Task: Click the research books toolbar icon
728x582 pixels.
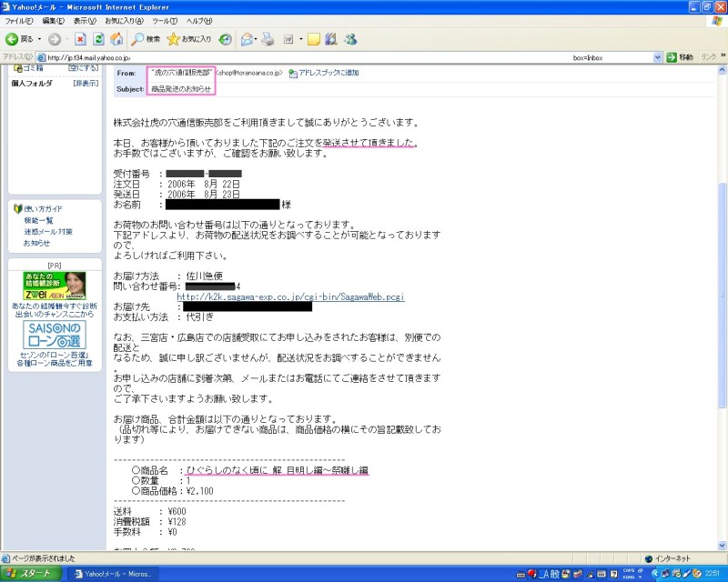Action: point(331,39)
